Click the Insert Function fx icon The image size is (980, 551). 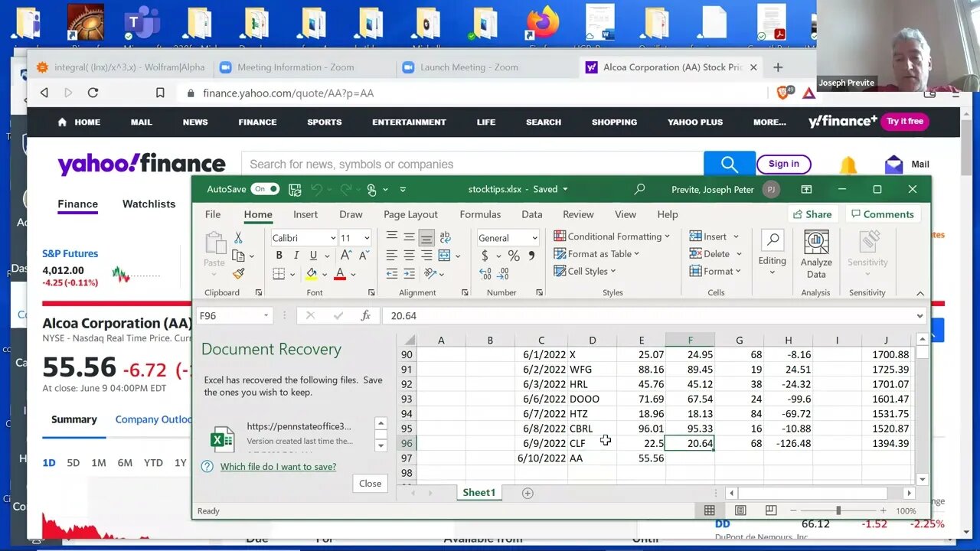tap(366, 315)
